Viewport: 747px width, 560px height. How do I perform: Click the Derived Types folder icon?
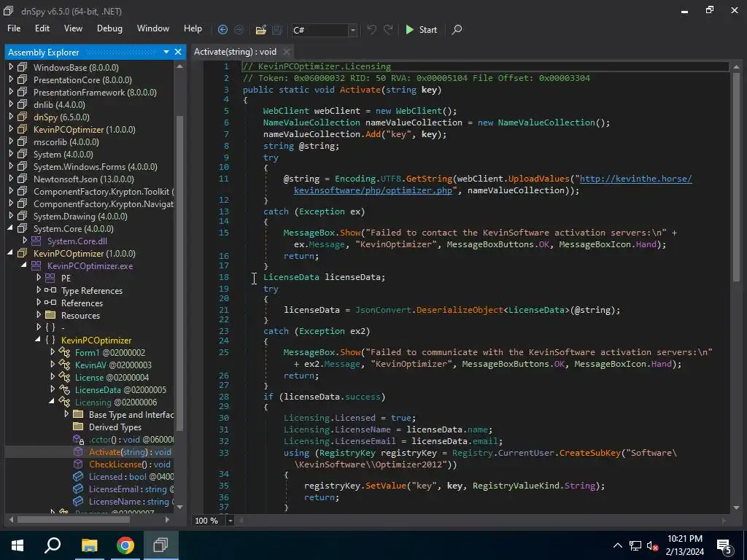79,427
